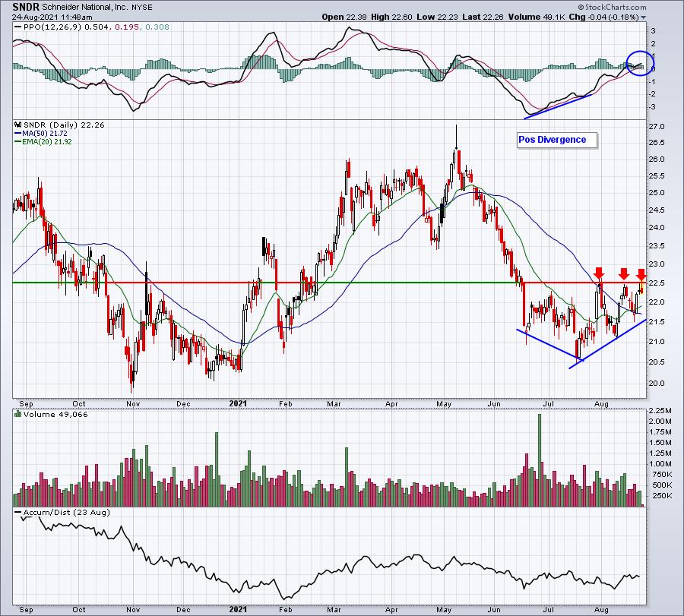Click the candlestick icon beside SNDR (Daily)
Image resolution: width=684 pixels, height=616 pixels.
coord(18,125)
